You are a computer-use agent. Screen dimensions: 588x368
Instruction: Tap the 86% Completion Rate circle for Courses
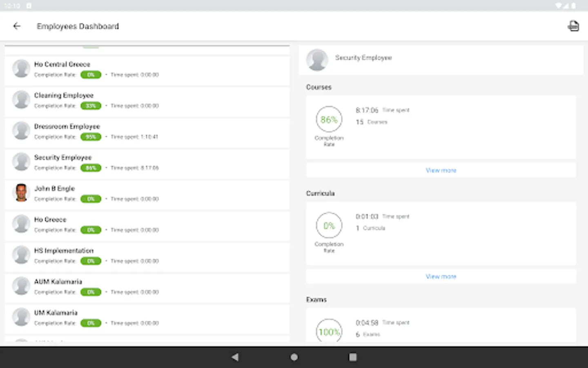pos(329,119)
